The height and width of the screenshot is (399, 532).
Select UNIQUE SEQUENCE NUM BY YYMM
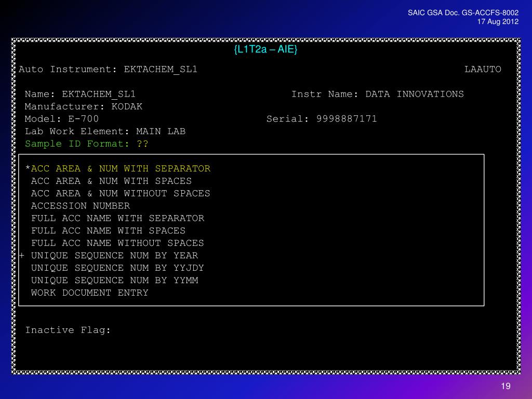(x=114, y=280)
